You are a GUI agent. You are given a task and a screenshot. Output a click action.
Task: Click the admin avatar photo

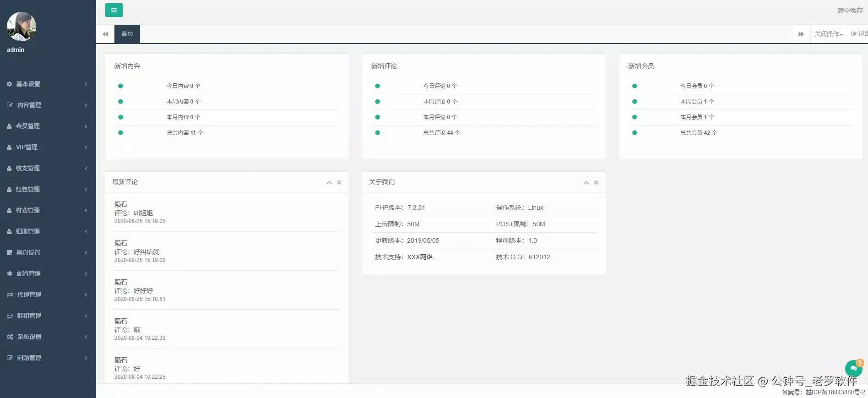coord(22,27)
